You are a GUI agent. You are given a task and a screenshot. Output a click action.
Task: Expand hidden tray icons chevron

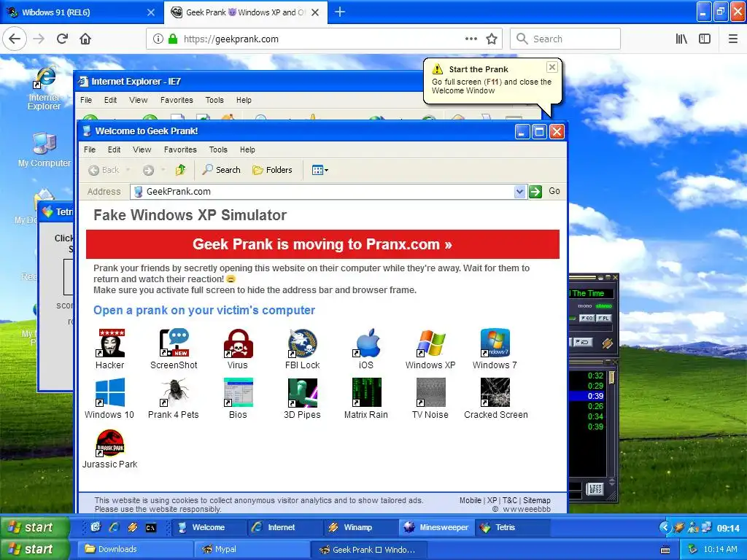coord(664,527)
